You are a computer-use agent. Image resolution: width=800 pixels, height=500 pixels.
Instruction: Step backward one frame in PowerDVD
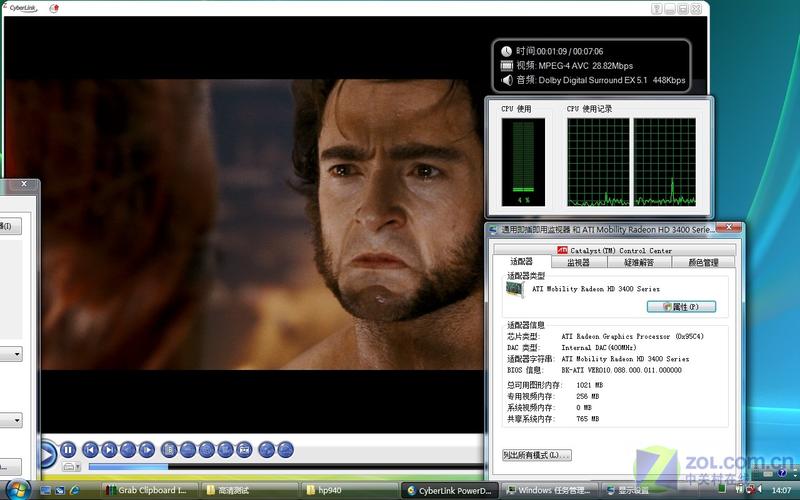(128, 449)
